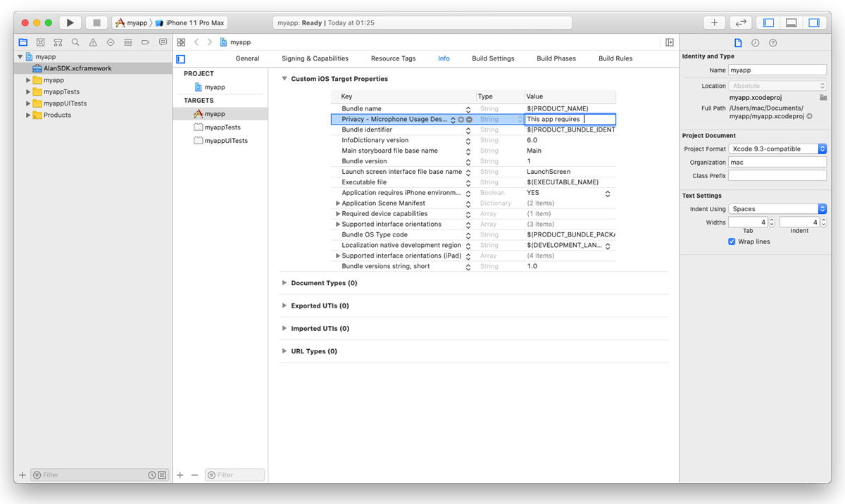Open the Signing & Capabilities tab
Screen dimensions: 845x504
(x=315, y=58)
